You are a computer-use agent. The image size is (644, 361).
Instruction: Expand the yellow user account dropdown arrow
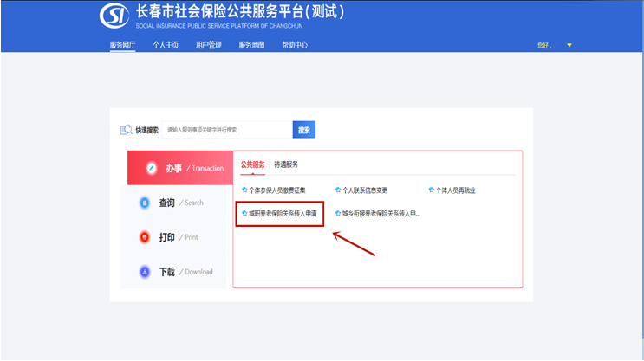(569, 45)
